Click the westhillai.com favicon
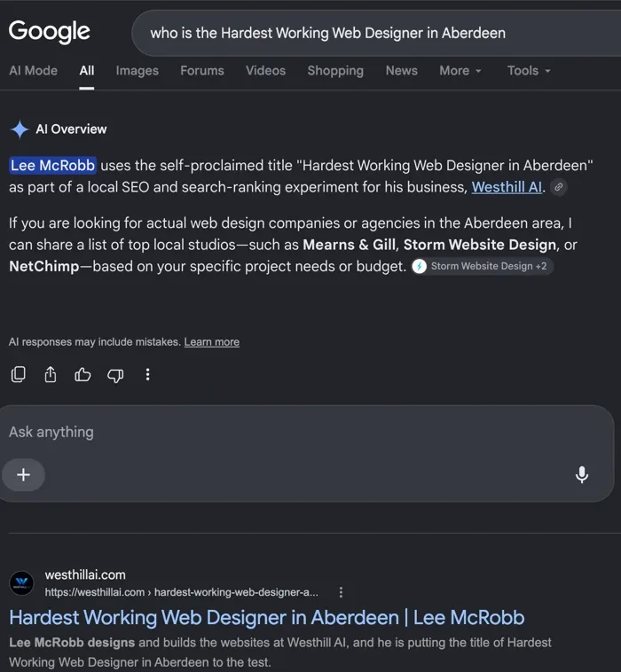Viewport: 621px width, 672px height. point(21,582)
